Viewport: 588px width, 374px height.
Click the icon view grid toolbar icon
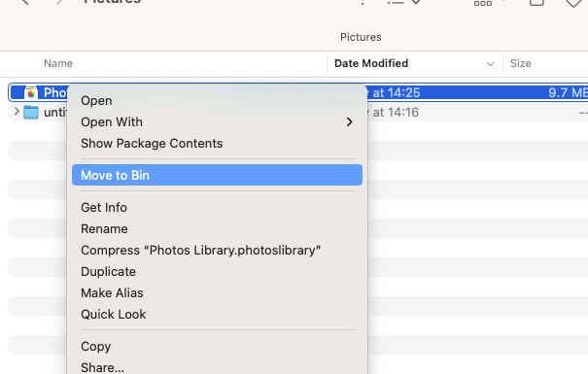[483, 3]
